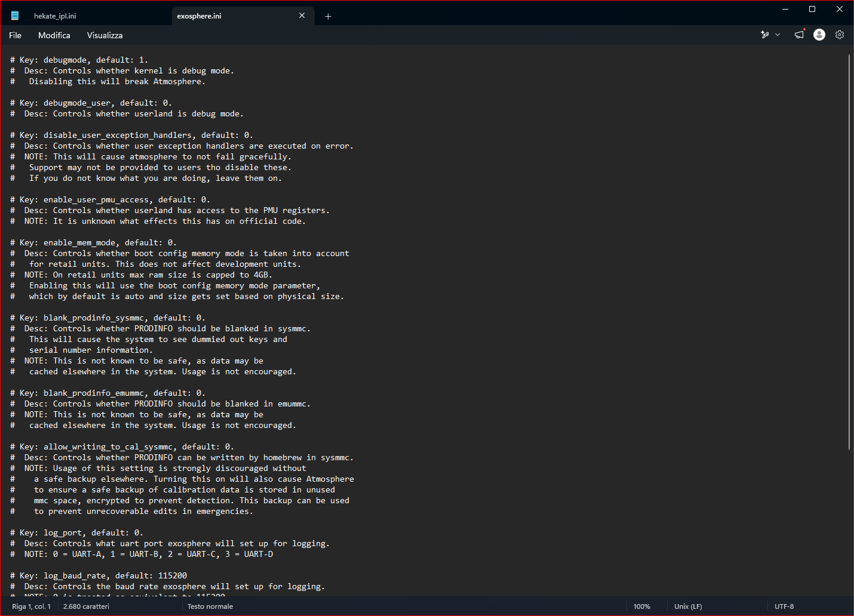This screenshot has height=616, width=854.
Task: Click the 100% zoom level indicator
Action: tap(642, 606)
